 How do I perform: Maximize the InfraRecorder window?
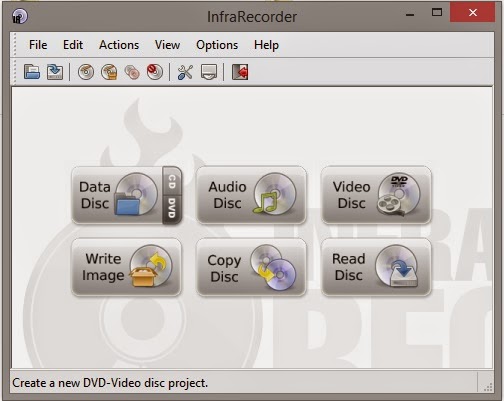[x=437, y=13]
